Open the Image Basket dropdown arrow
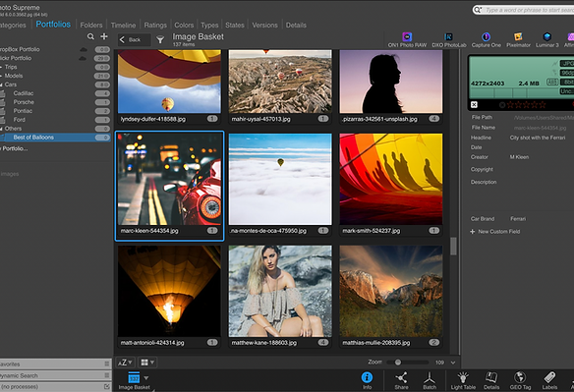Image resolution: width=574 pixels, height=392 pixels. coord(146,377)
